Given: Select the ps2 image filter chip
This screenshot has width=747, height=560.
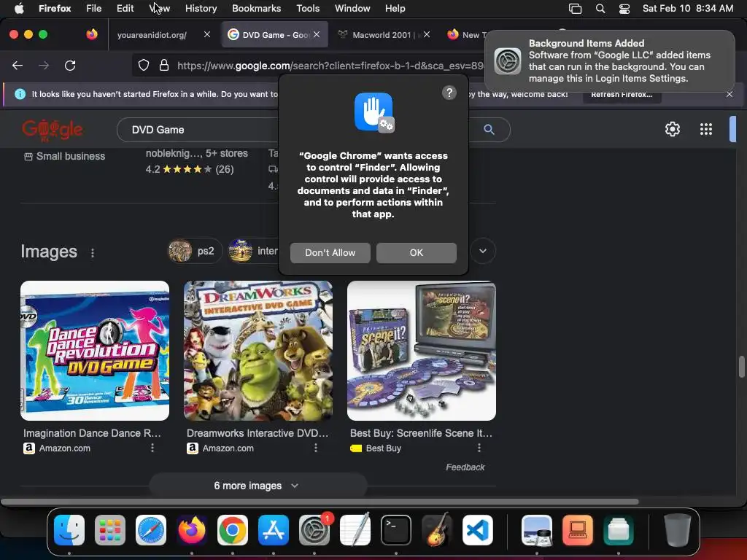Looking at the screenshot, I should (x=194, y=251).
